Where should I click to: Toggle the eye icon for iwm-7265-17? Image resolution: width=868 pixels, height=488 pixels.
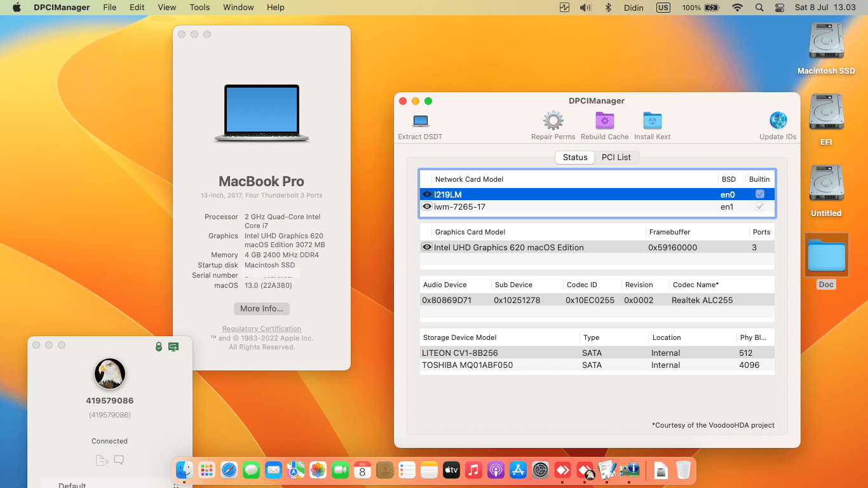[x=427, y=207]
